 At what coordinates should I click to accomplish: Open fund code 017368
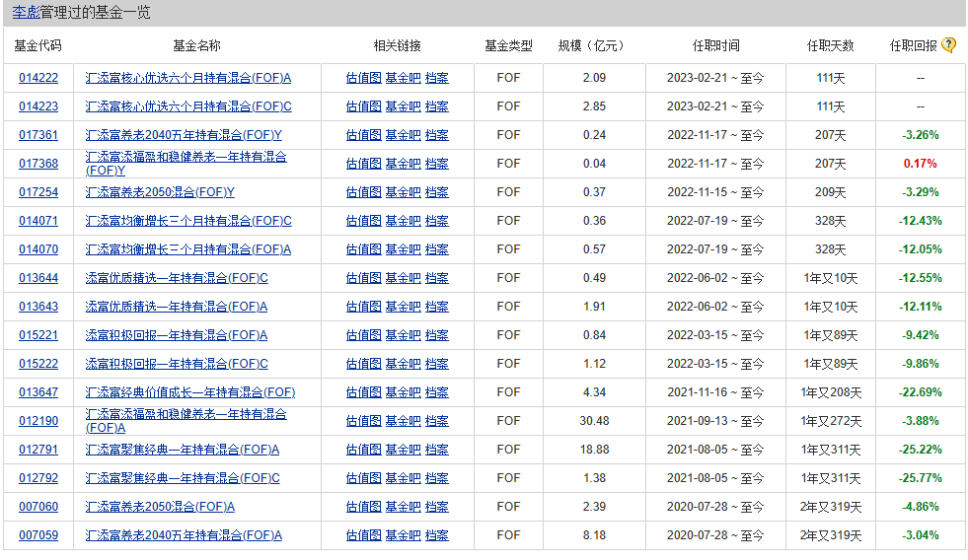tap(38, 164)
